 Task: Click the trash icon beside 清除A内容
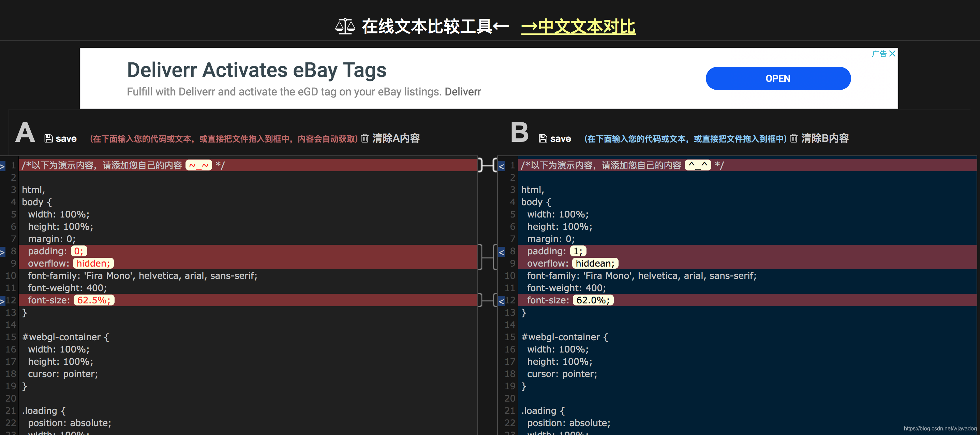pyautogui.click(x=365, y=138)
